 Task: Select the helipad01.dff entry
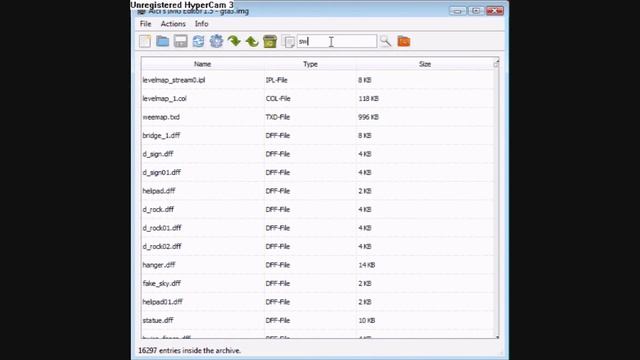pos(162,302)
